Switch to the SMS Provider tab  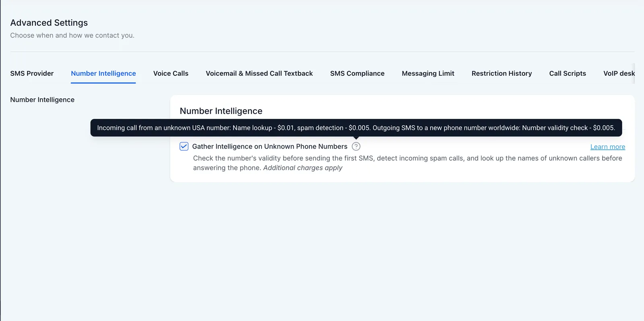[32, 73]
